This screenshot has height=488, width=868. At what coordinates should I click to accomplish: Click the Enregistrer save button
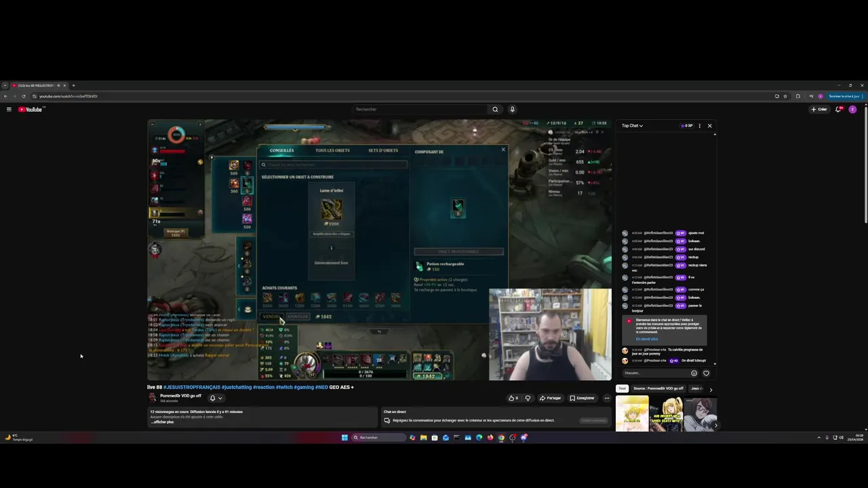pos(583,398)
